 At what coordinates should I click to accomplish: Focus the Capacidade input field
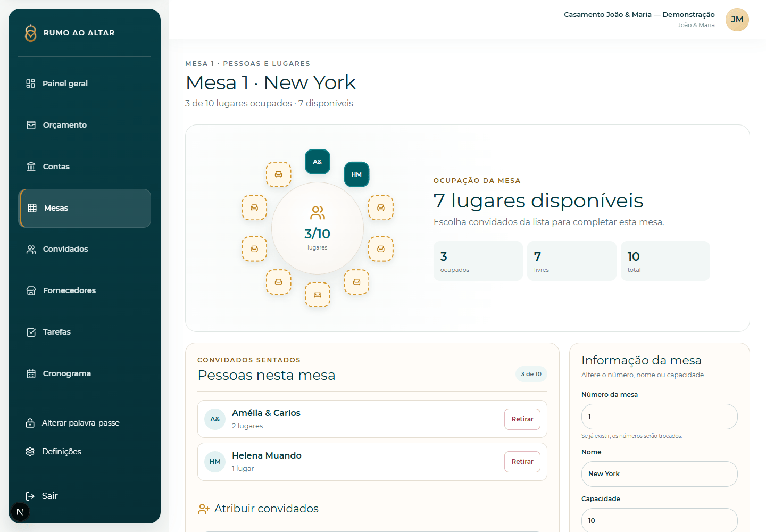[x=660, y=520]
